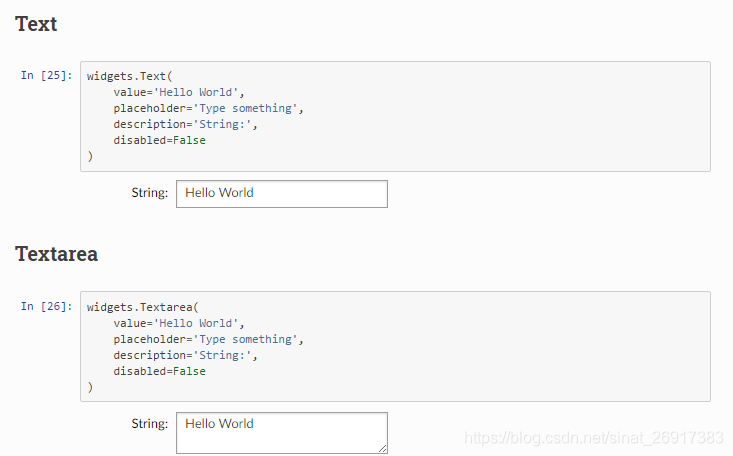Click value='Hello World' line in cell 25

click(179, 92)
